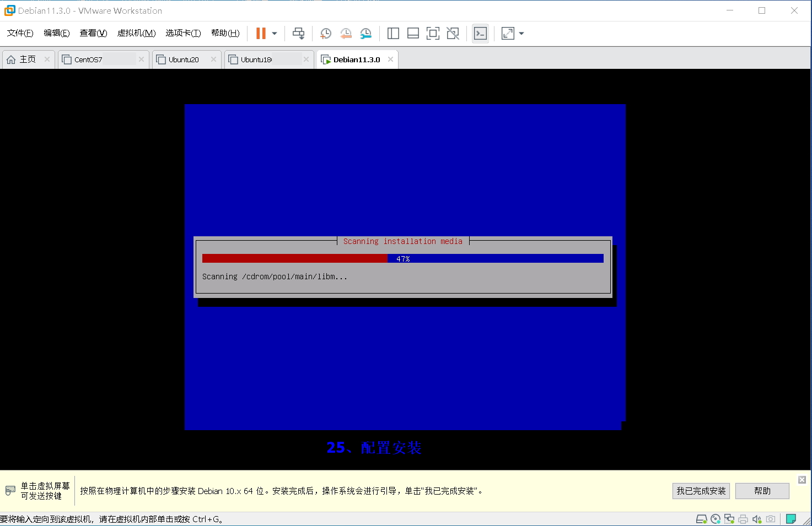The height and width of the screenshot is (526, 812).
Task: Close the Ubuntu18 tab
Action: tap(306, 59)
